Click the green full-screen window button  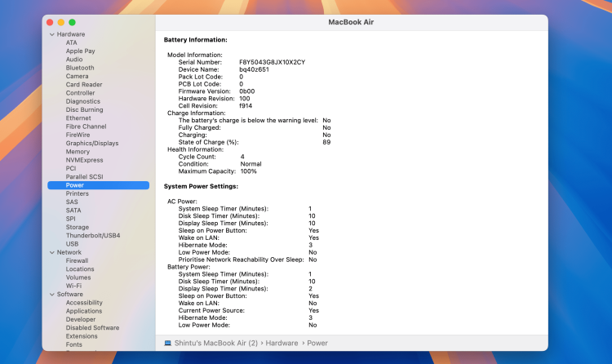pyautogui.click(x=72, y=23)
